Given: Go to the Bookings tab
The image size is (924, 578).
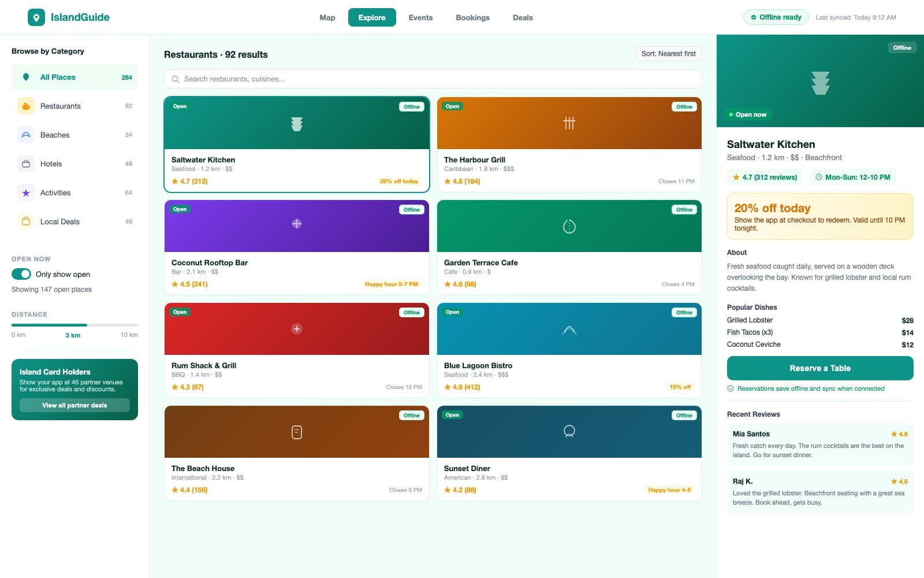Looking at the screenshot, I should coord(472,17).
